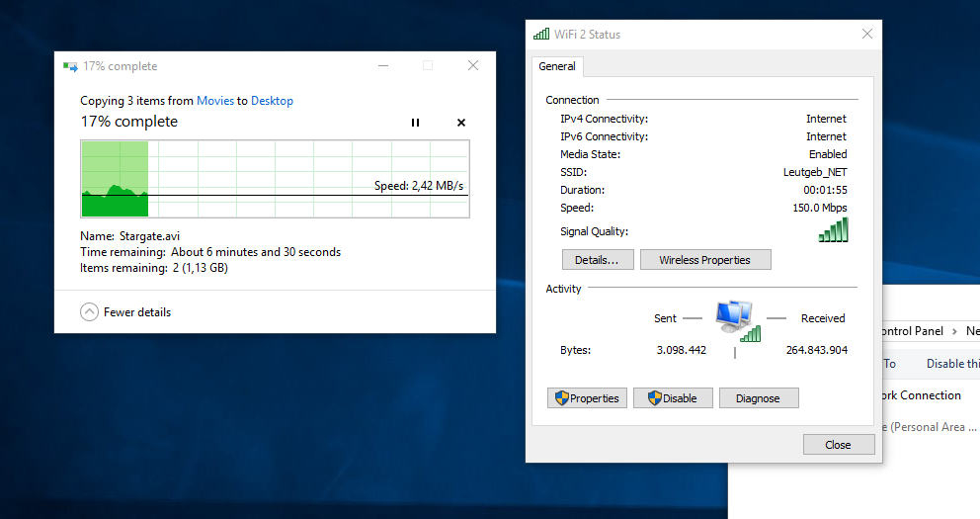The width and height of the screenshot is (980, 519).
Task: Pause the file copy operation
Action: pos(415,123)
